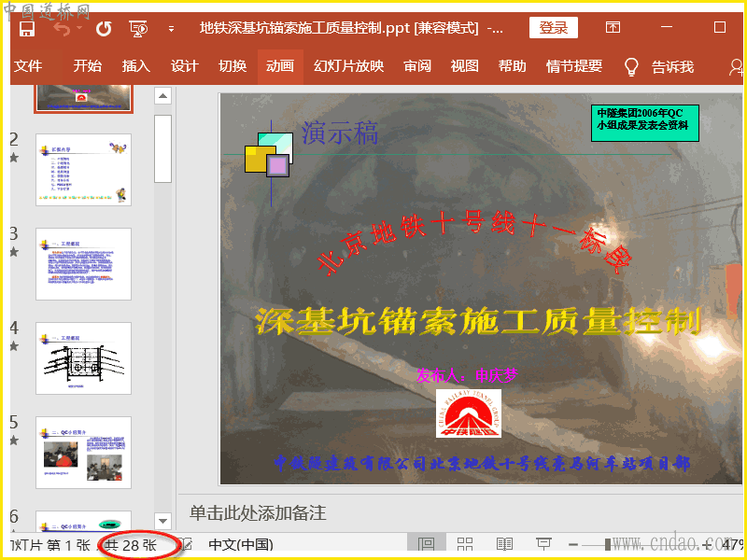This screenshot has height=560, width=747.
Task: Start slideshow from beginning icon in quick toolbar
Action: point(138,29)
